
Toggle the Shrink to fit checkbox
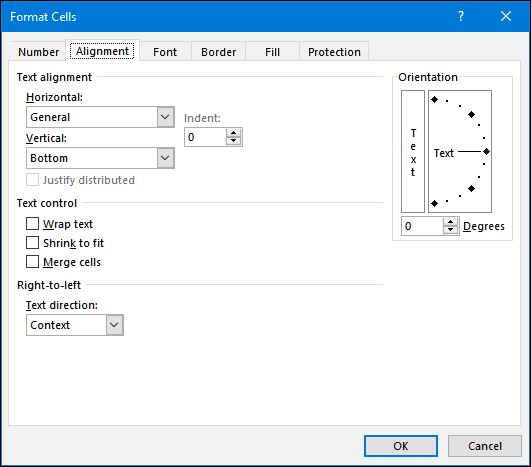[33, 243]
